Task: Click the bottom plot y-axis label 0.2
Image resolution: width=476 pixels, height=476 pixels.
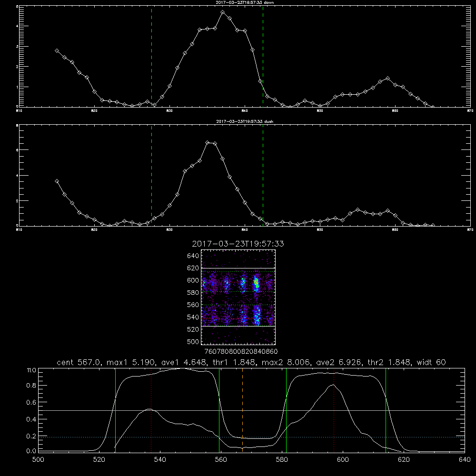Action: (31, 436)
